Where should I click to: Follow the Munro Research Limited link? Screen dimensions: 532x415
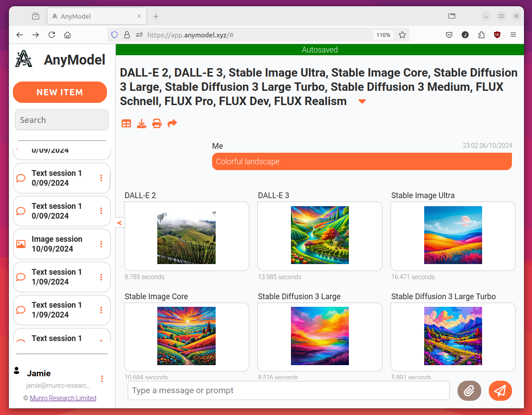click(63, 398)
